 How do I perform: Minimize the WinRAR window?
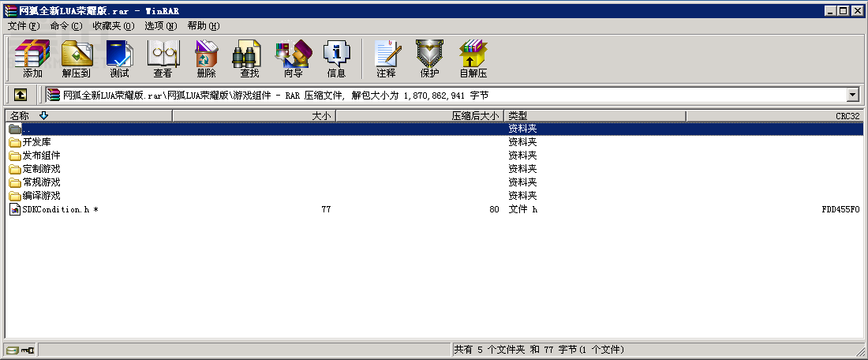point(830,10)
